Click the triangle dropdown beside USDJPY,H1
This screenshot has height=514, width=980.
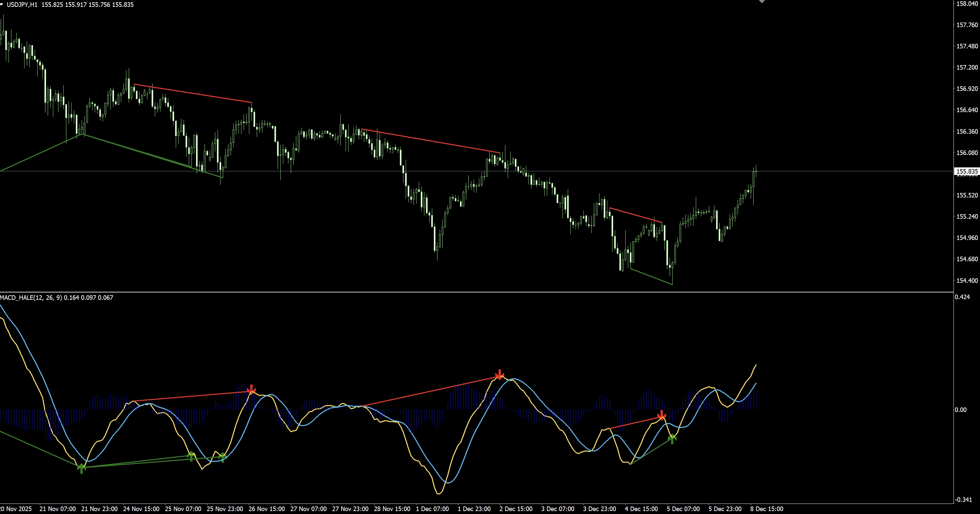click(x=2, y=4)
